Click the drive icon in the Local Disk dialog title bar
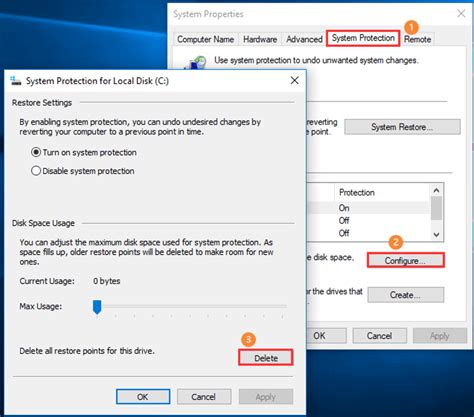This screenshot has height=417, width=474. pyautogui.click(x=15, y=81)
